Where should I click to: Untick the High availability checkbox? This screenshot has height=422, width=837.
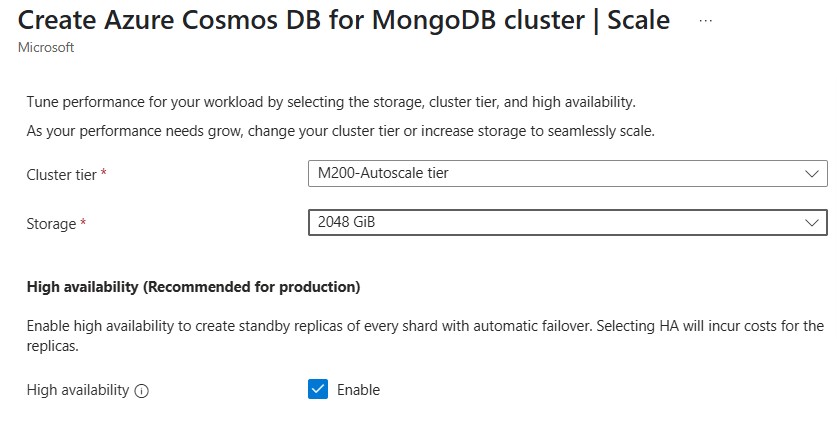[x=318, y=390]
